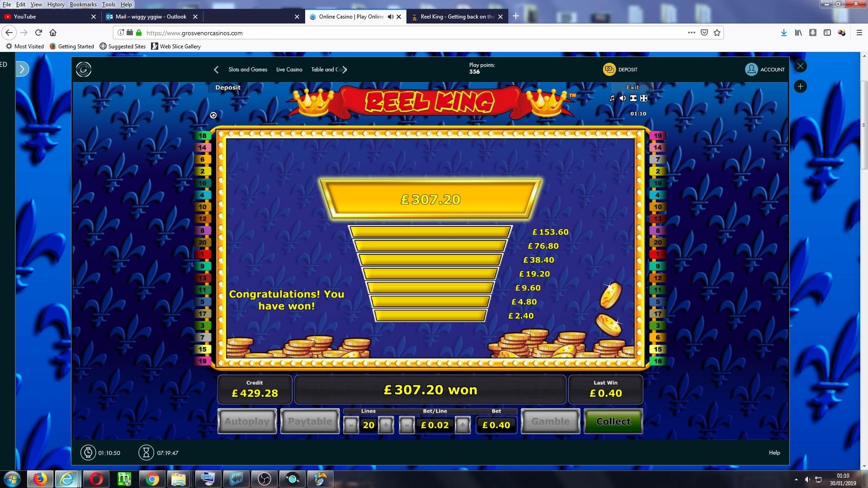This screenshot has width=868, height=488.
Task: Open a new browser tab
Action: (515, 16)
